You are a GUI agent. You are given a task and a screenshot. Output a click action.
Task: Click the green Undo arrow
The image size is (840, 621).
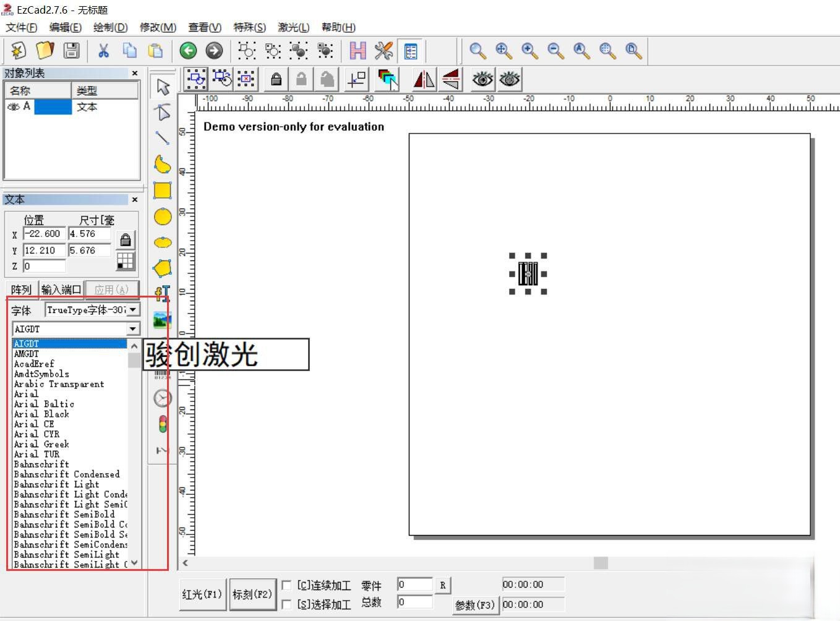(188, 50)
